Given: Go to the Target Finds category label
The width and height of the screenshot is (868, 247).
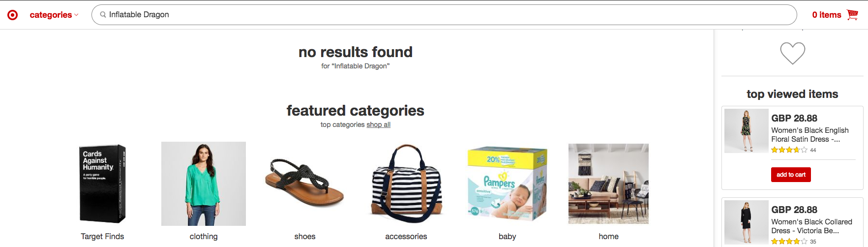Looking at the screenshot, I should 102,236.
